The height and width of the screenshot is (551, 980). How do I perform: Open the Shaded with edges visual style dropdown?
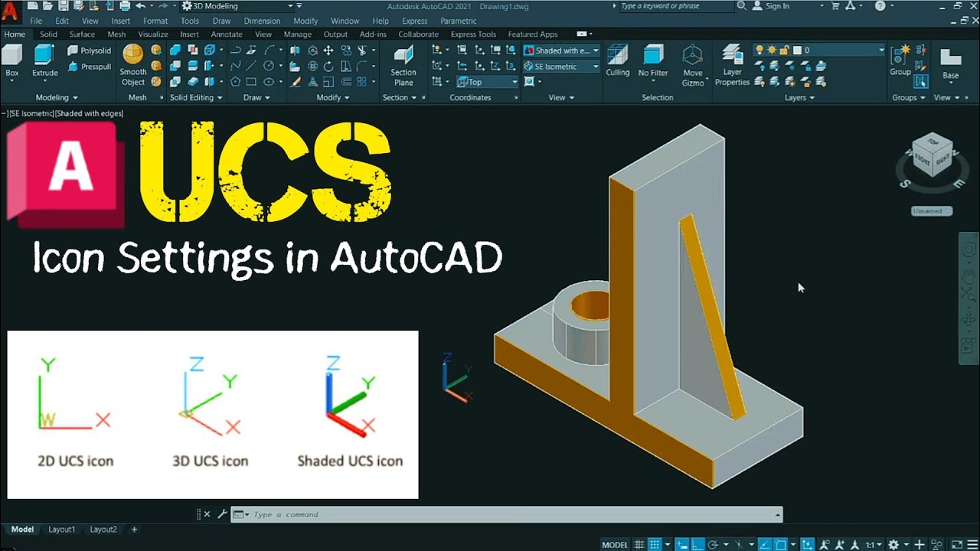561,51
